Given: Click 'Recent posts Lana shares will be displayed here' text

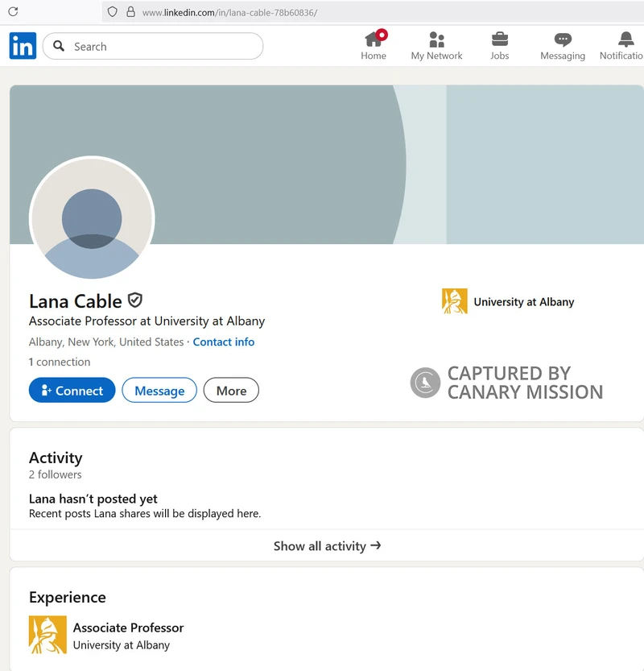Looking at the screenshot, I should [145, 514].
